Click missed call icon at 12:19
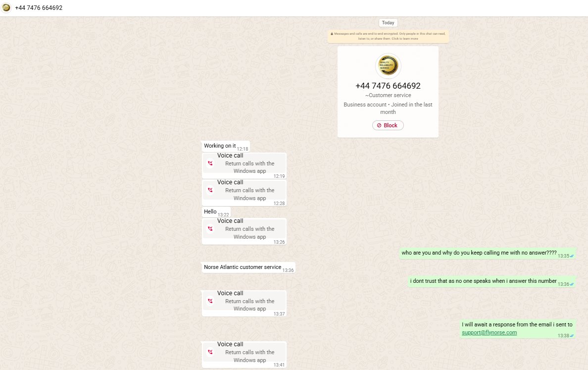This screenshot has height=370, width=588. click(210, 163)
